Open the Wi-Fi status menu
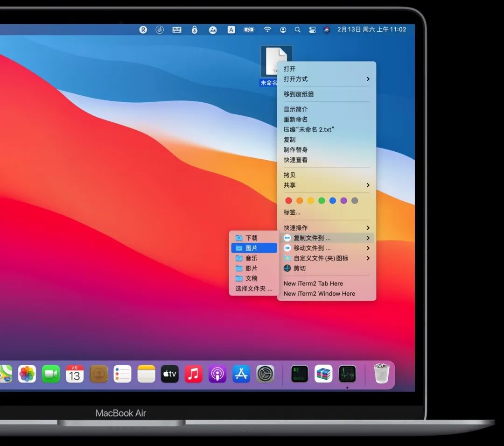The image size is (504, 446). coord(267,29)
